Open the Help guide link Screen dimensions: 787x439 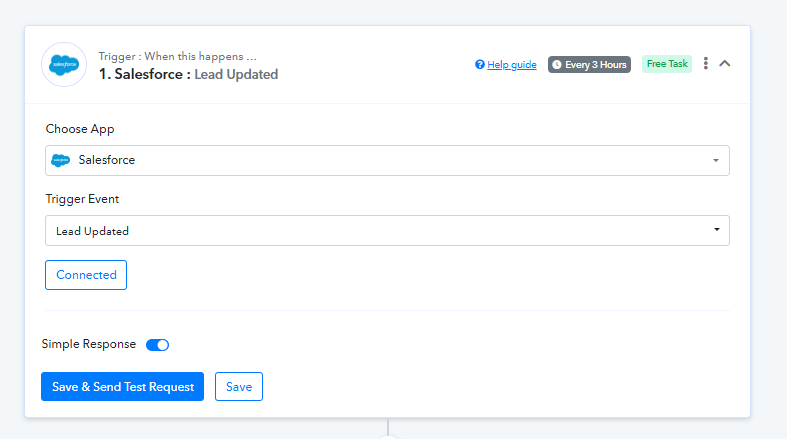[511, 65]
